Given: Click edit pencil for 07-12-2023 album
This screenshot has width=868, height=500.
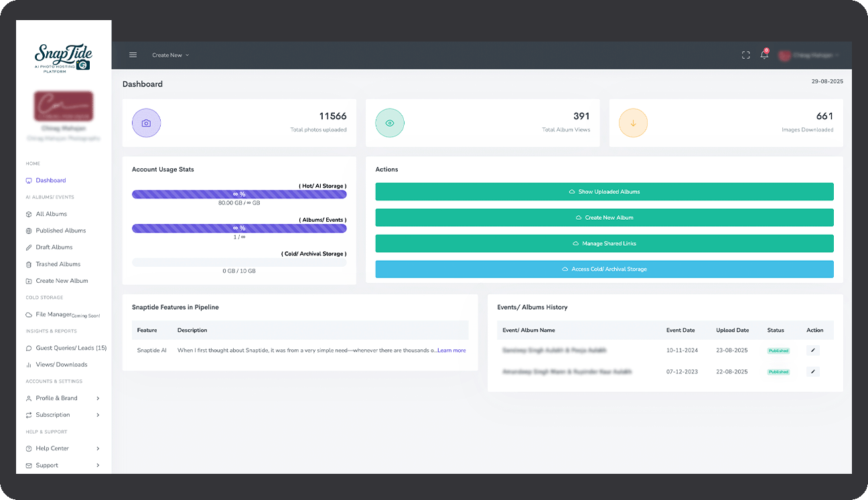Looking at the screenshot, I should (x=812, y=371).
